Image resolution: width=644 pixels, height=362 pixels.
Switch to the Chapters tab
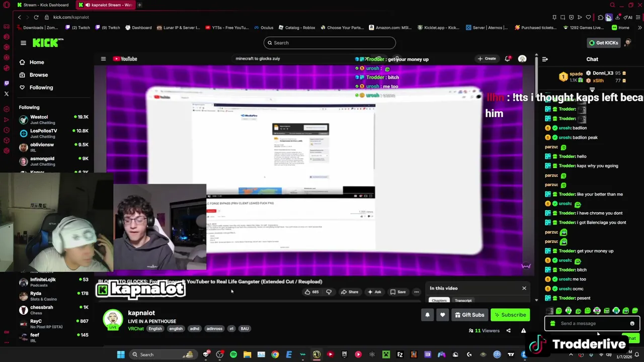(439, 300)
